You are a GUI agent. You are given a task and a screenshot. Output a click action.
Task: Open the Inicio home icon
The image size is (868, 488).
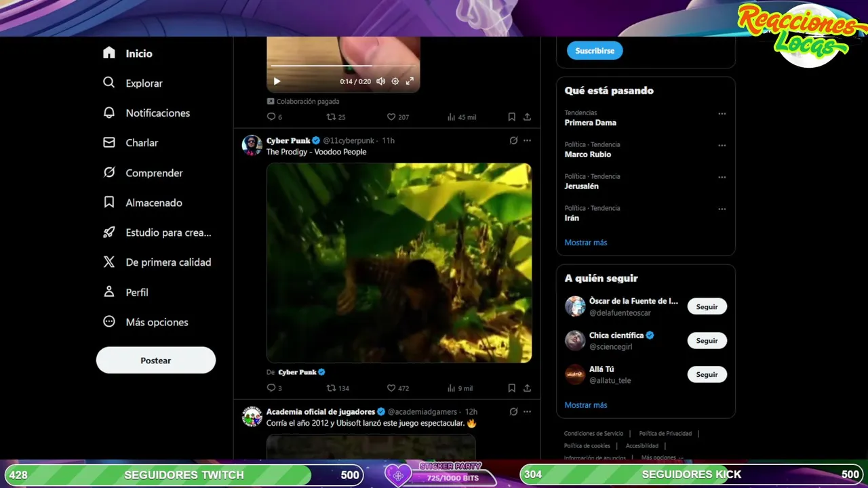108,53
